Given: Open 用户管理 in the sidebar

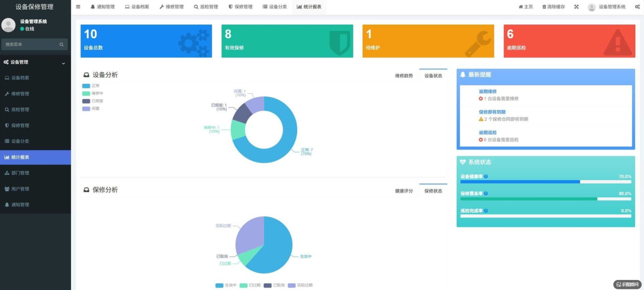Looking at the screenshot, I should tap(35, 189).
